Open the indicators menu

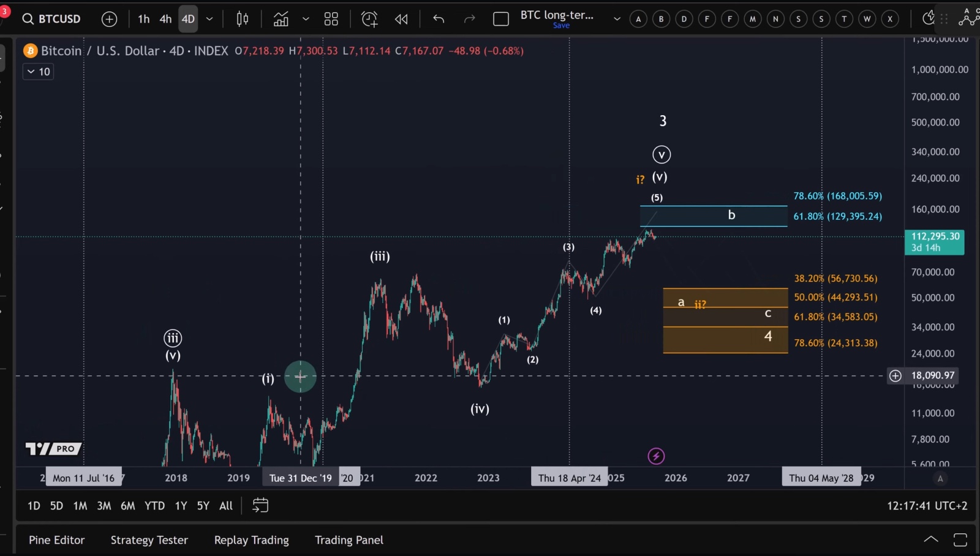[281, 19]
